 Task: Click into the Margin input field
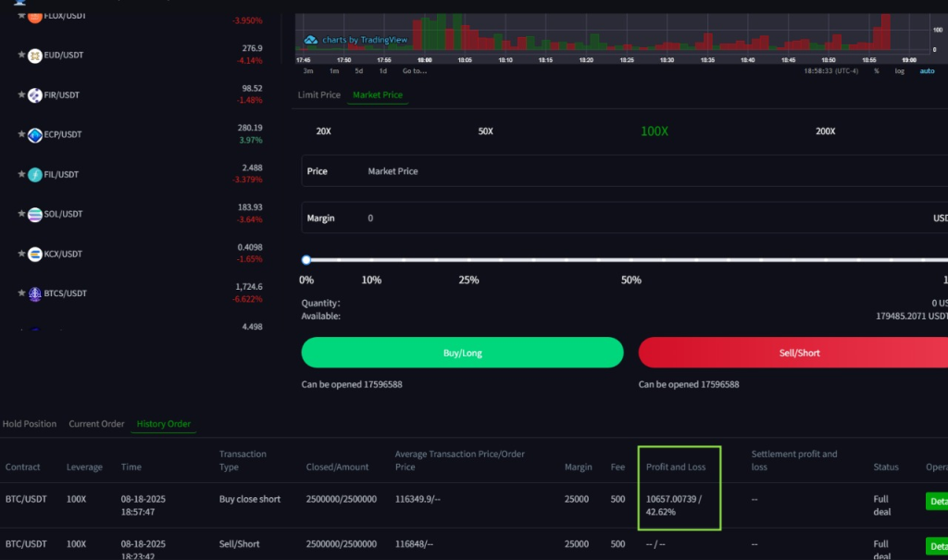[639, 218]
